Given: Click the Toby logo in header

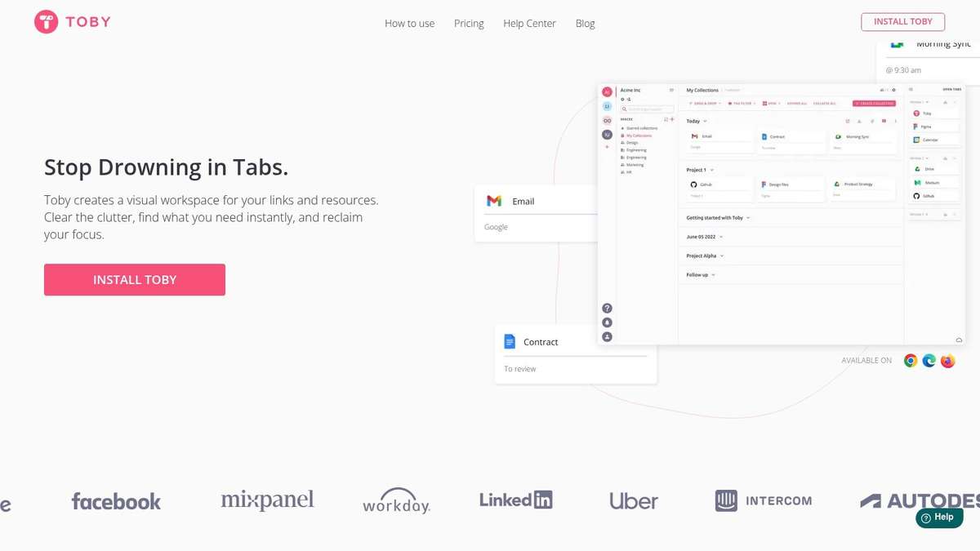Looking at the screenshot, I should click(x=72, y=22).
